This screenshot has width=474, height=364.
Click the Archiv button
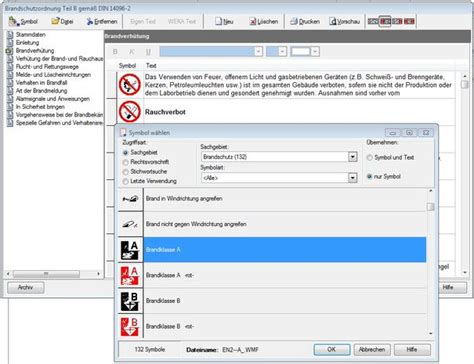click(26, 287)
